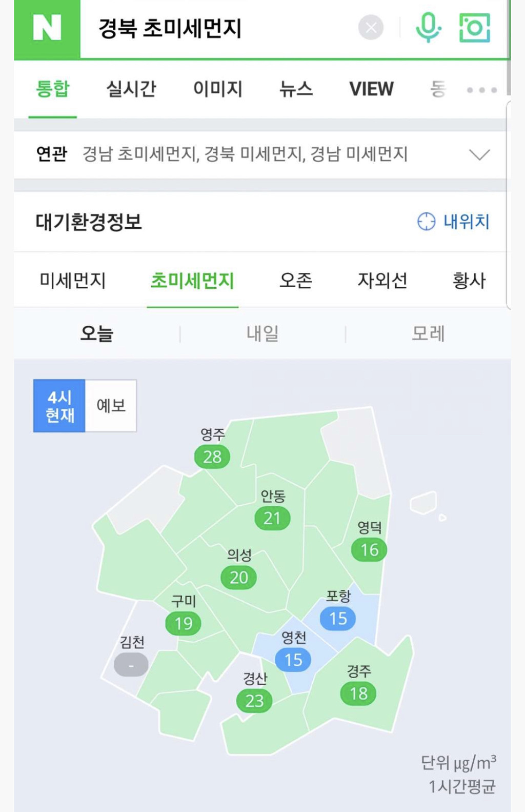This screenshot has width=525, height=812.
Task: Show more tabs with three dots
Action: (482, 90)
